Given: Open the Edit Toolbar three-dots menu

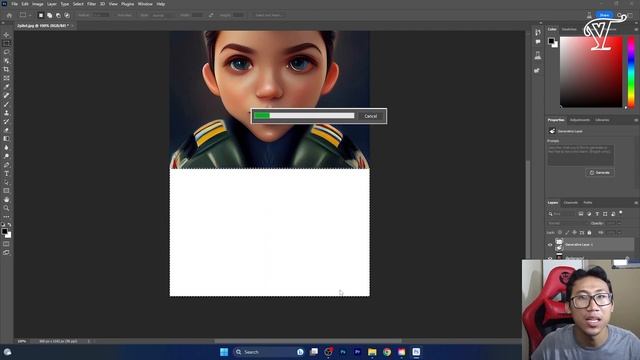Looking at the screenshot, I should click(6, 217).
